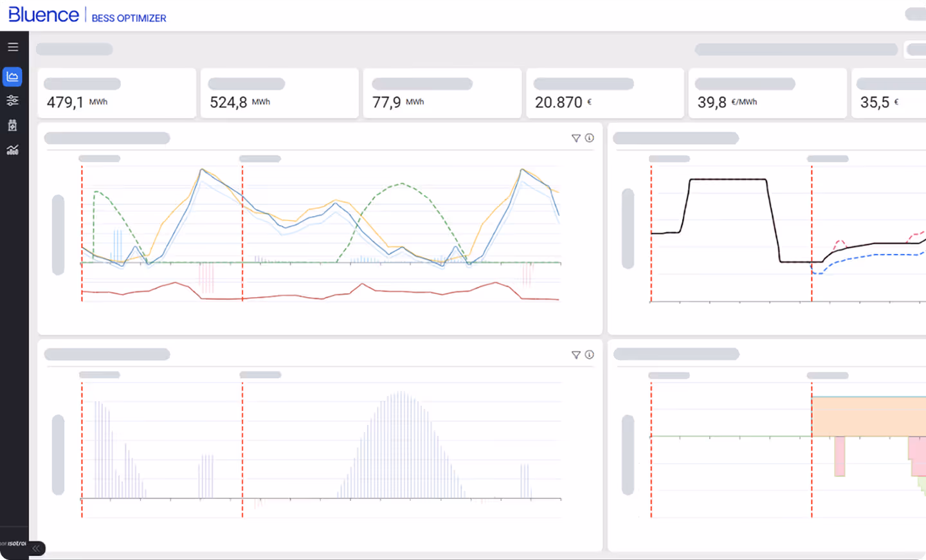Expand the left selector above top-right chart
The image size is (926, 560).
pos(669,158)
